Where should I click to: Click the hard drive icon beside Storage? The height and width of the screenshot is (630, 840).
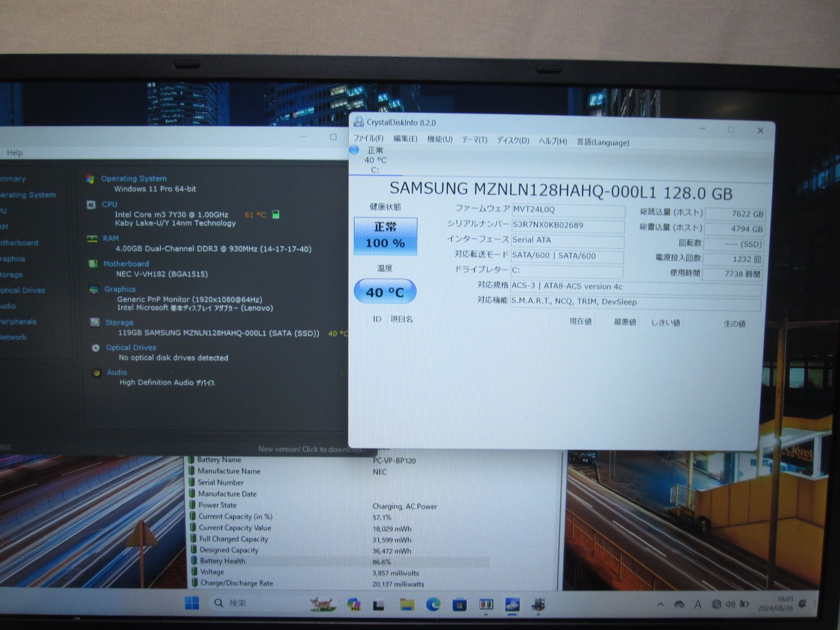coord(94,322)
